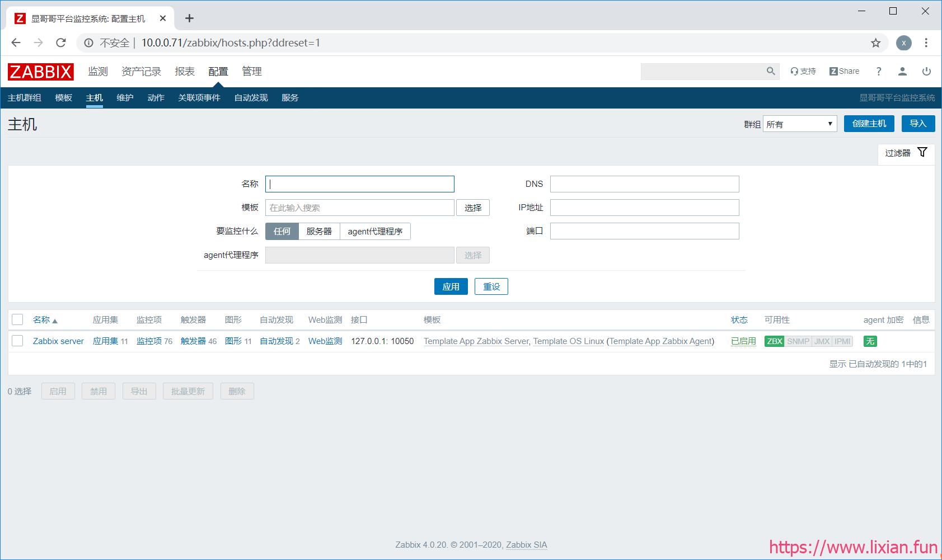Image resolution: width=942 pixels, height=560 pixels.
Task: Go to 自动发现 submenu
Action: point(251,98)
